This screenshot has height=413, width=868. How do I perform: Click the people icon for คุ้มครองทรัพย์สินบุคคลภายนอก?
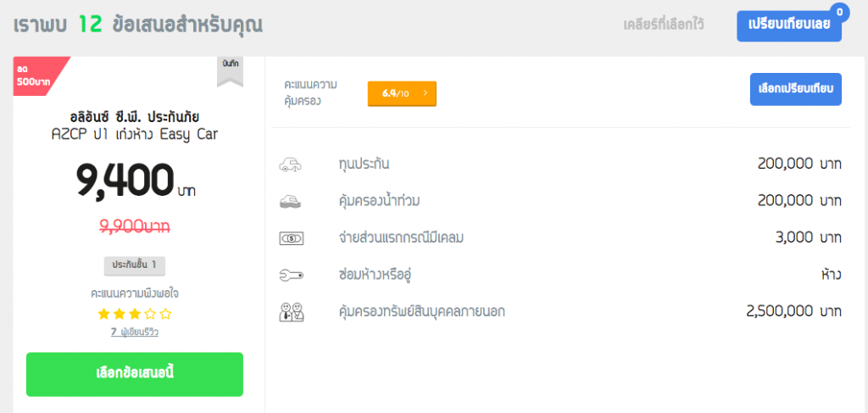click(290, 311)
